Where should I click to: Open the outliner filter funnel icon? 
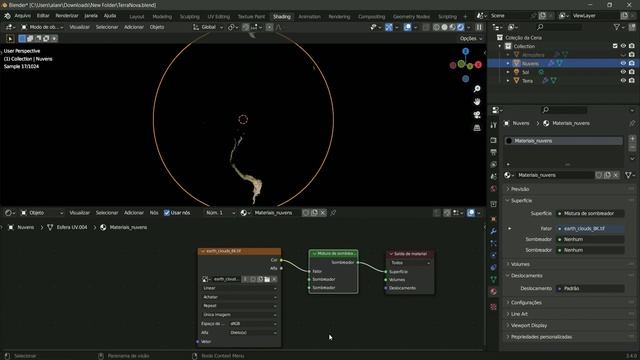tap(617, 27)
